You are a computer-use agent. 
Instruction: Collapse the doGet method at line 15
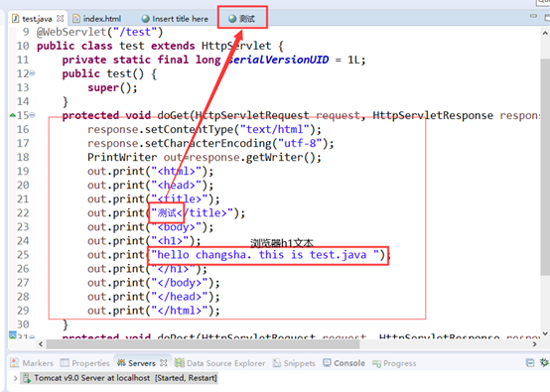click(33, 115)
